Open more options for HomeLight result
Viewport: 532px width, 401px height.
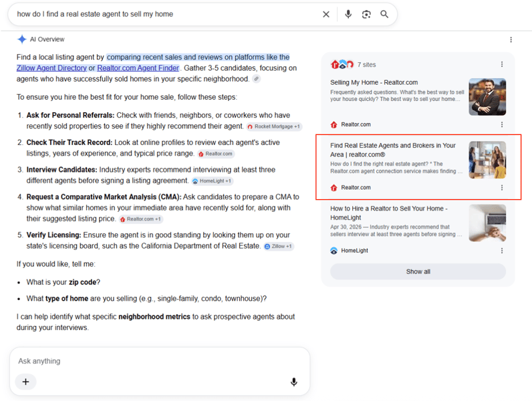click(x=502, y=251)
